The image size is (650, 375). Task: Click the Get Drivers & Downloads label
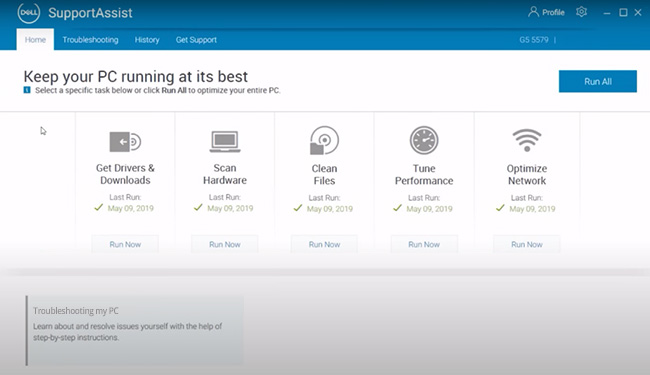125,174
